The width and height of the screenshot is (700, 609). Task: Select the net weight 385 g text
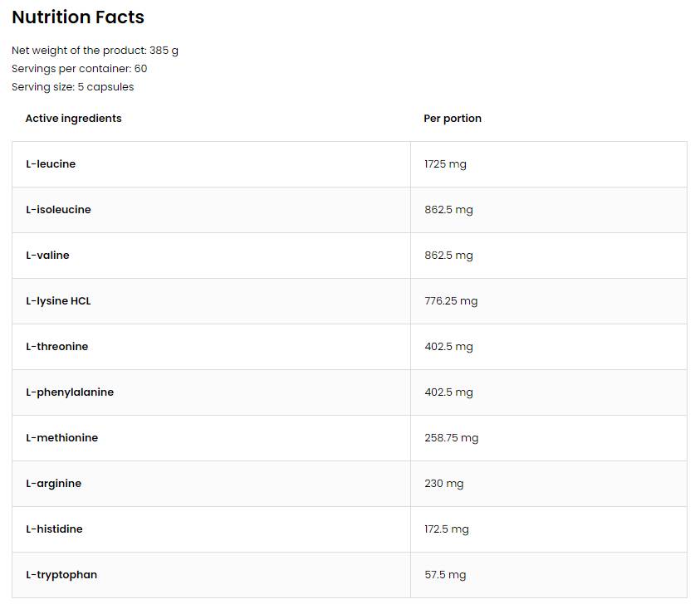click(x=95, y=51)
